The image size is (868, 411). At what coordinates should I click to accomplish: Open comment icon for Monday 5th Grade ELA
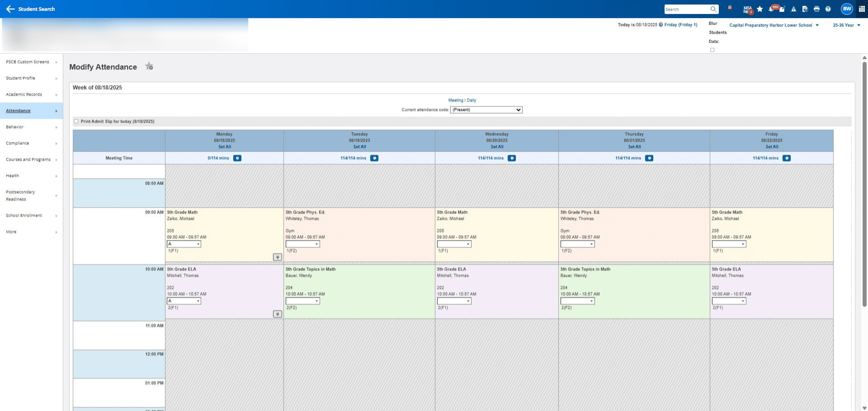tap(278, 314)
